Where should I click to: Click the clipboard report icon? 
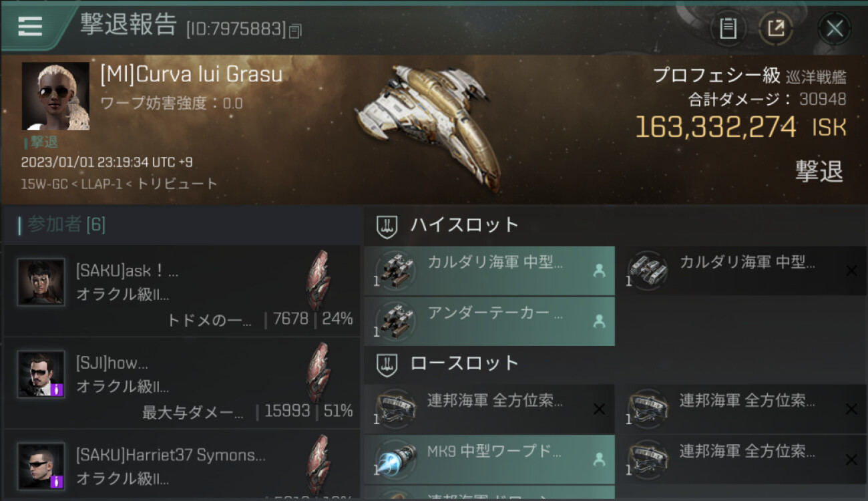728,28
